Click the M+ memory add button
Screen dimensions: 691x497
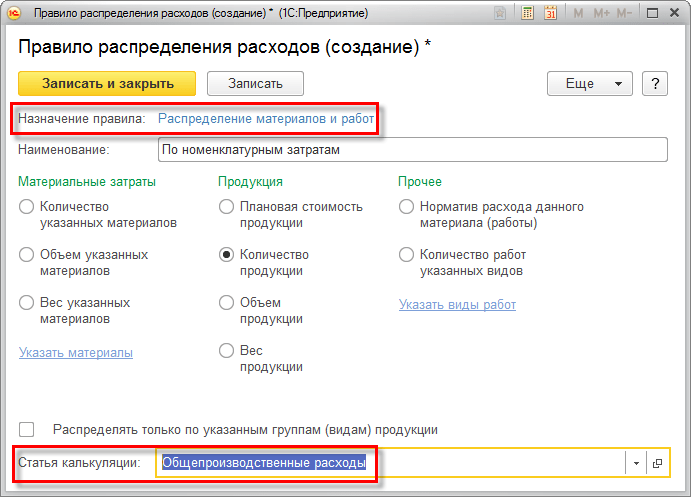pos(601,15)
